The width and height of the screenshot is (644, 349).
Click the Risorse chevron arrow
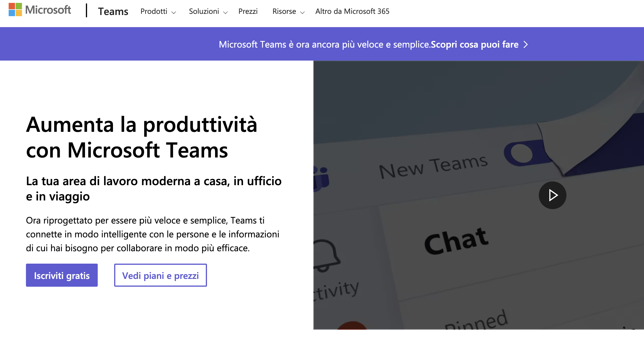click(x=302, y=12)
